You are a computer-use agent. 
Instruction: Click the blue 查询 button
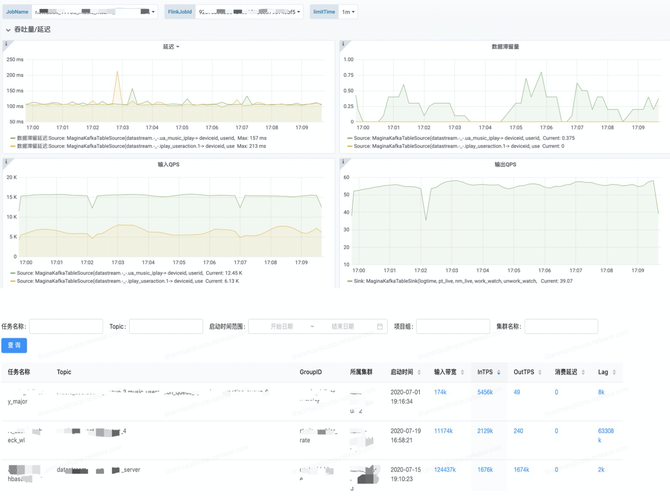tap(14, 345)
